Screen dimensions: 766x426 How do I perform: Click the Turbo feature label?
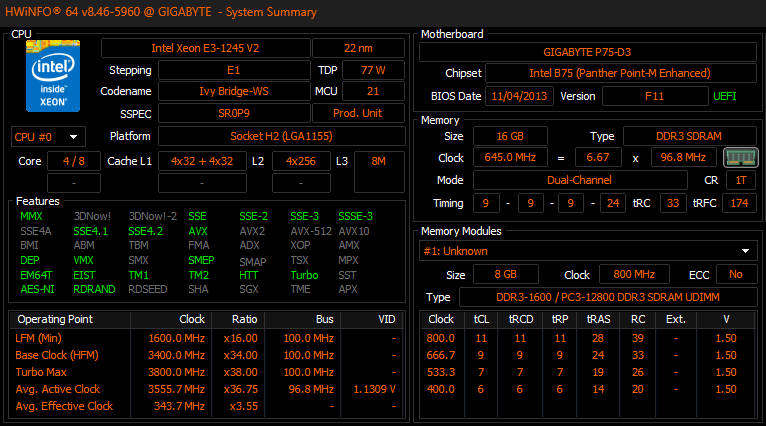pos(304,275)
